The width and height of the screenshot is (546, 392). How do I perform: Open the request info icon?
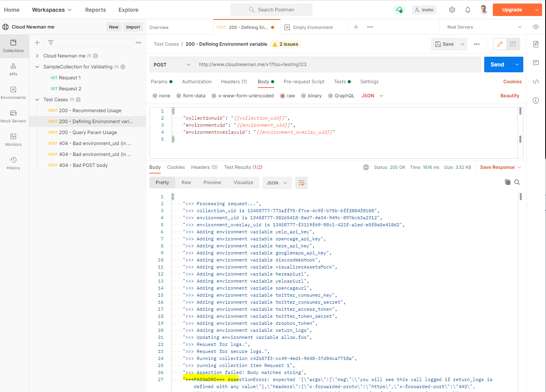536,100
